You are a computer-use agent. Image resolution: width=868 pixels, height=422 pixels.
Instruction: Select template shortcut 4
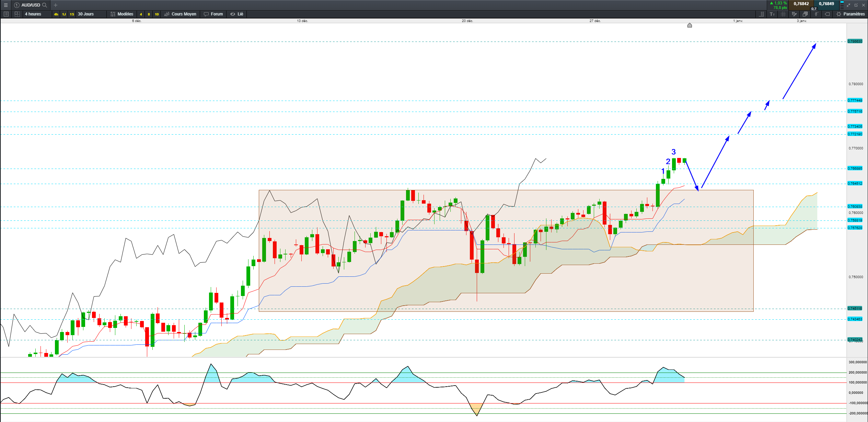pos(141,14)
